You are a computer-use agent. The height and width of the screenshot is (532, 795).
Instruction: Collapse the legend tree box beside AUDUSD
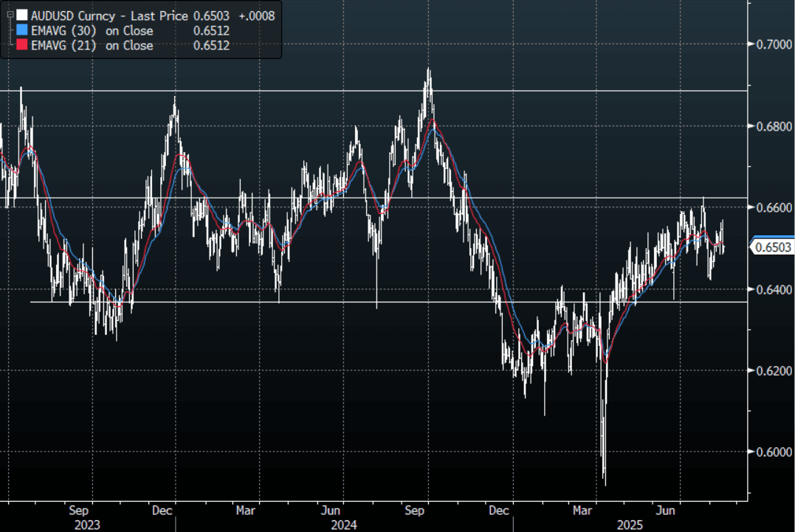(9, 15)
